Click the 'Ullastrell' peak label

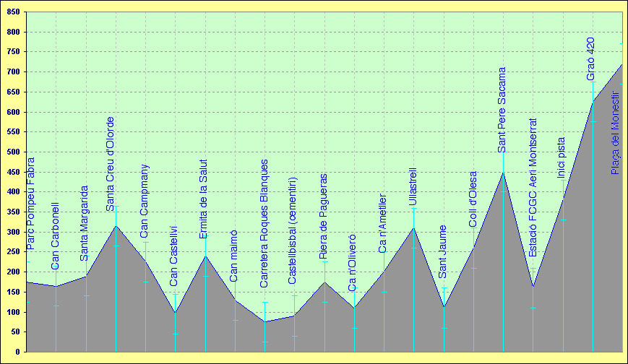point(413,187)
